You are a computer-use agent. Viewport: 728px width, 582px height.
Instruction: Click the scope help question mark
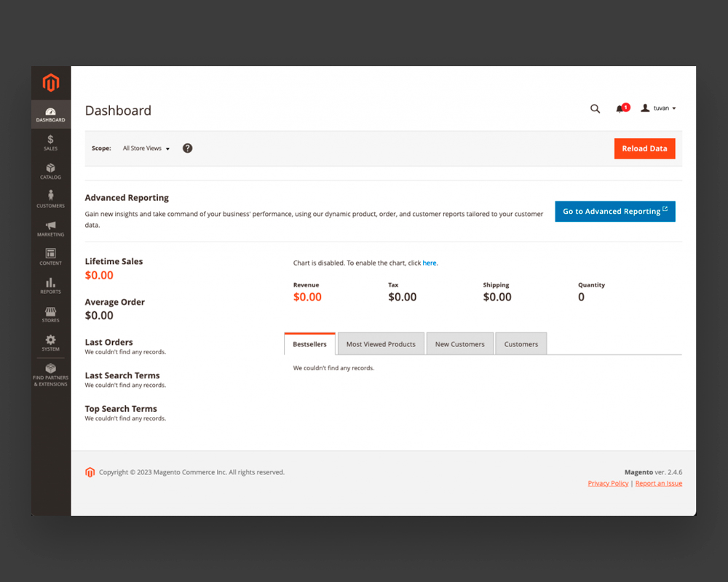(x=187, y=148)
